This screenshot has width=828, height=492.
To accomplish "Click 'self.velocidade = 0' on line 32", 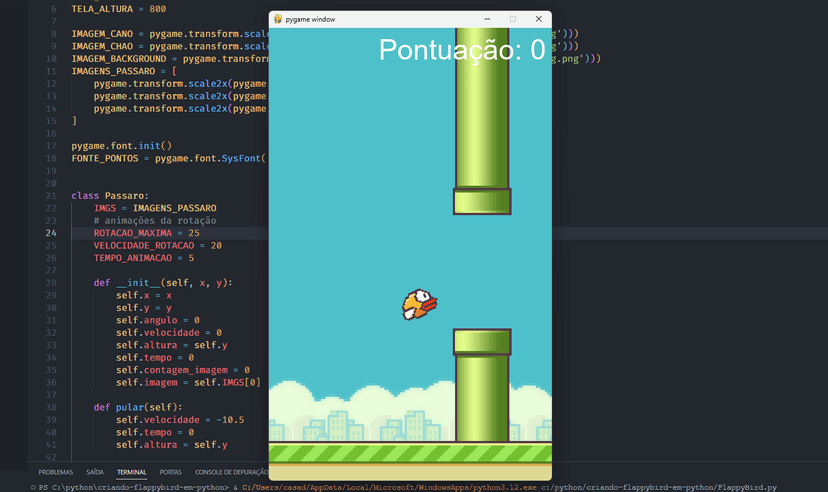I will point(169,333).
